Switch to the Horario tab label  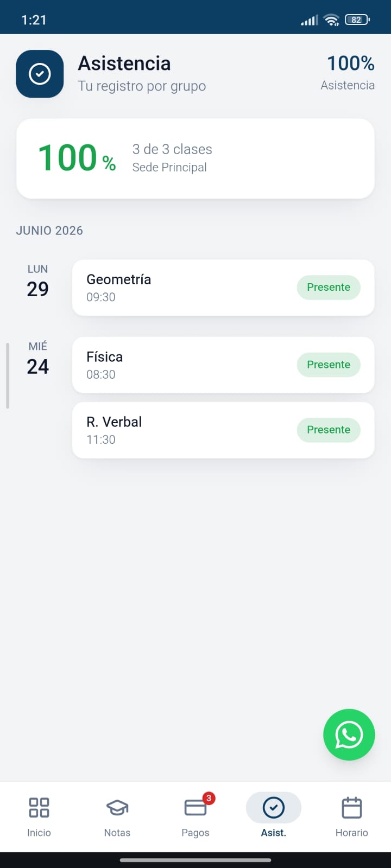coord(352,833)
